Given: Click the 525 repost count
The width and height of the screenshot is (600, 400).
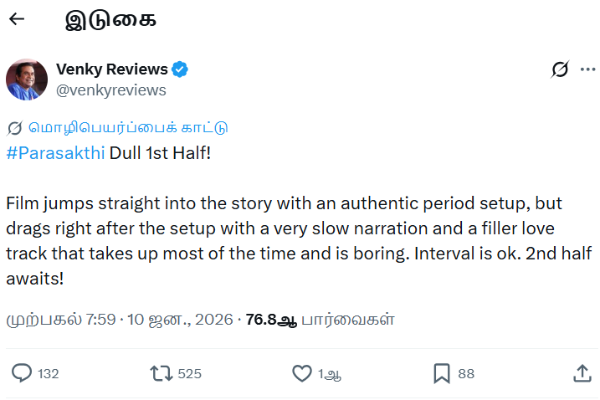Looking at the screenshot, I should pos(189,373).
